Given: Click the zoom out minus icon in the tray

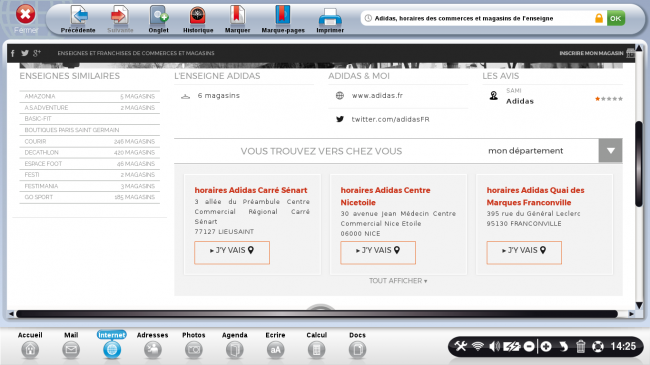Looking at the screenshot, I should [x=529, y=346].
